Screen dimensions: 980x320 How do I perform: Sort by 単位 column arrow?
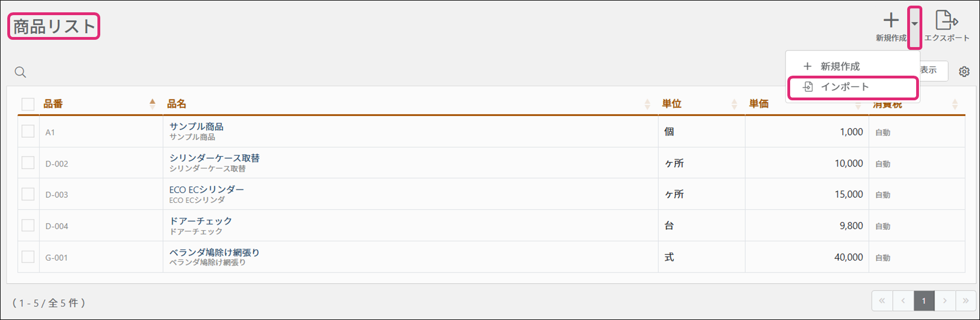pyautogui.click(x=734, y=104)
